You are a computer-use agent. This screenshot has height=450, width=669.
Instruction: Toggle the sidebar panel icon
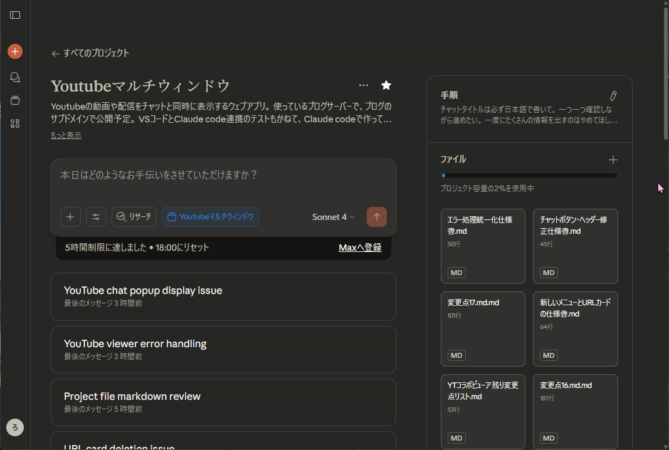click(15, 15)
